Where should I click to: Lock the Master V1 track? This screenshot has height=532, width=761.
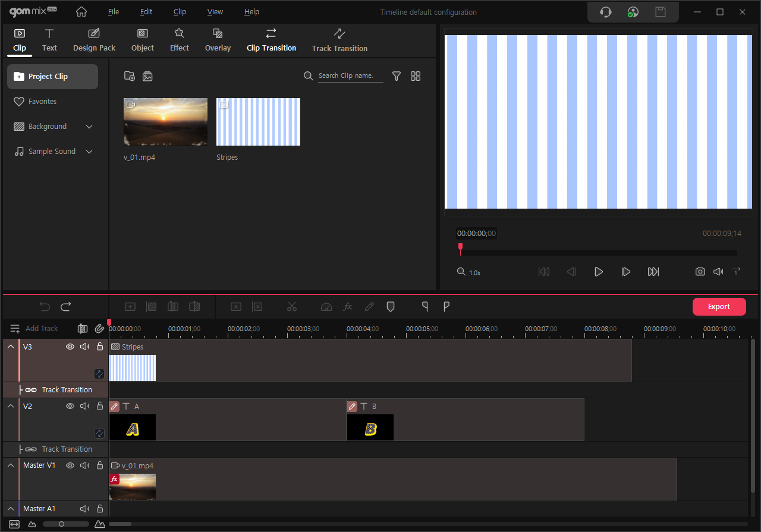(100, 465)
